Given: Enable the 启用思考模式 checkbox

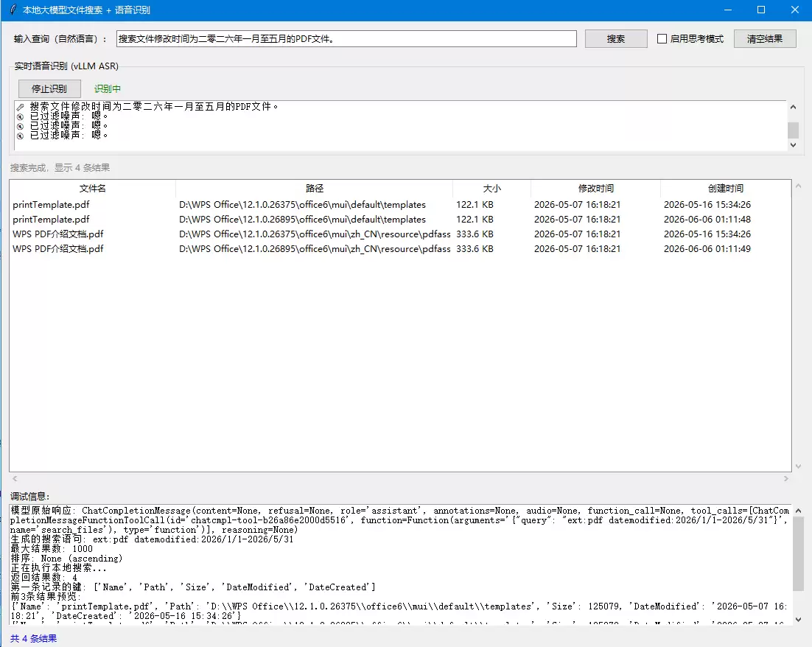Looking at the screenshot, I should tap(662, 39).
